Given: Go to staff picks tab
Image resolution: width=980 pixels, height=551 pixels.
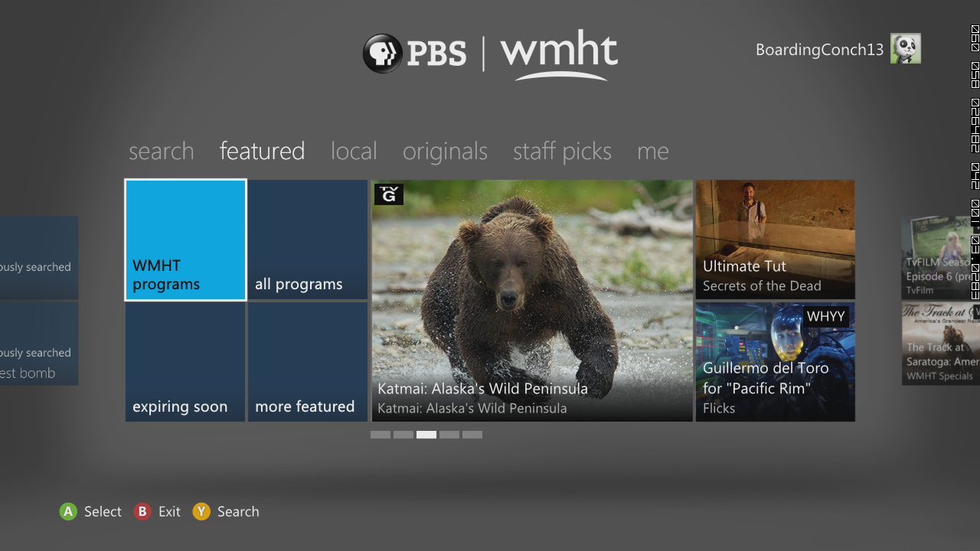Looking at the screenshot, I should click(562, 151).
